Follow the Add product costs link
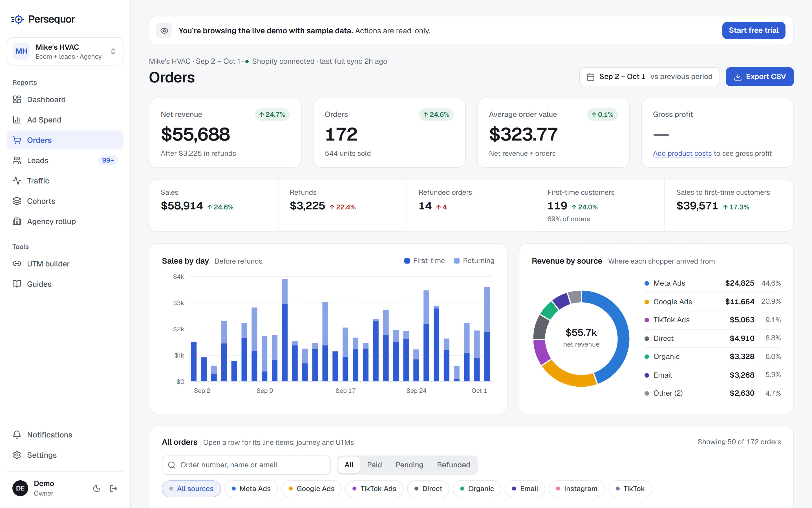 tap(682, 153)
